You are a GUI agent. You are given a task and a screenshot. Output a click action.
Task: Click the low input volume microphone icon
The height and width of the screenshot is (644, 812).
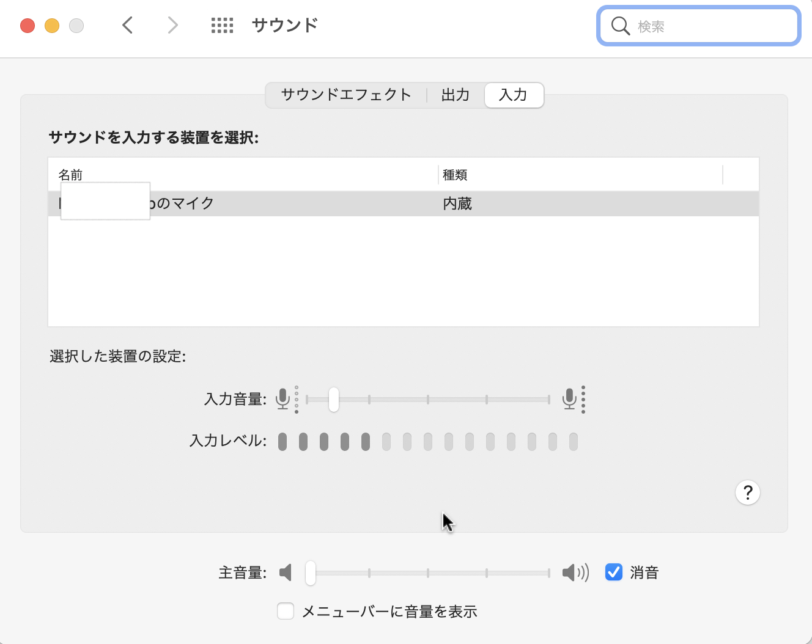(282, 399)
